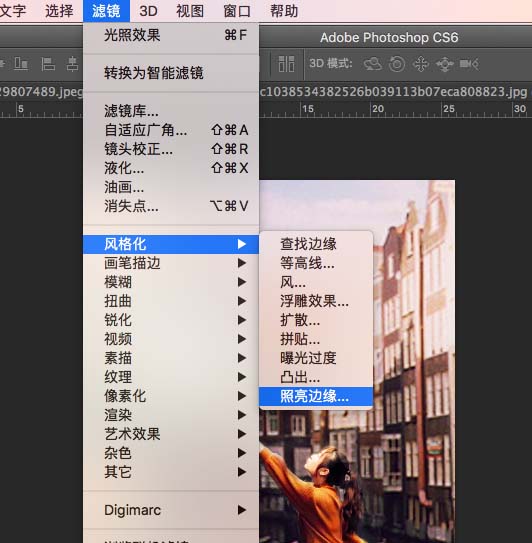532x543 pixels.
Task: Apply the last filter 光照效果
Action: [x=171, y=35]
